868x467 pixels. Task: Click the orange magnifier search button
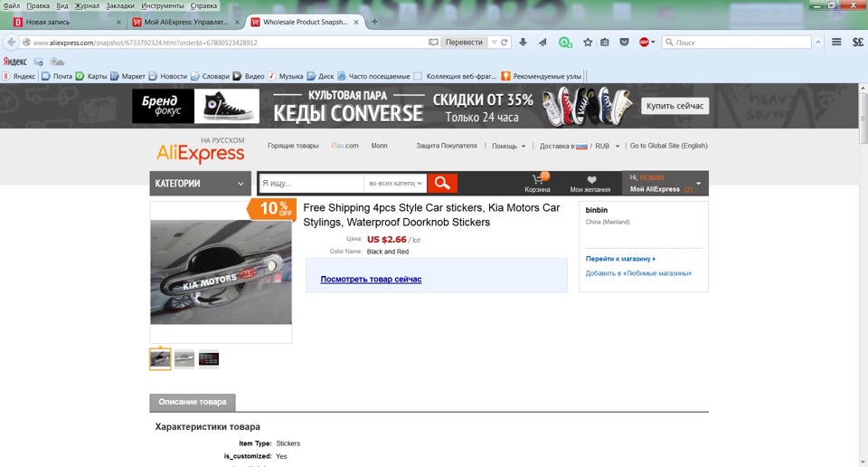click(x=442, y=183)
